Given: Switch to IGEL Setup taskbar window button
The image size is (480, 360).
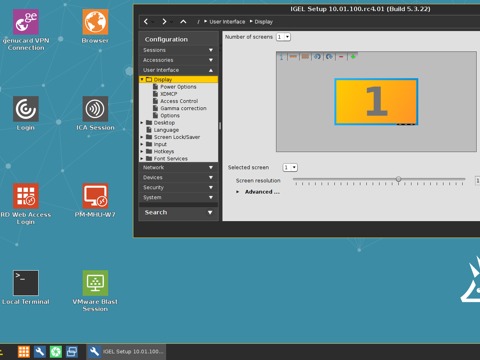Looking at the screenshot, I should [126, 351].
